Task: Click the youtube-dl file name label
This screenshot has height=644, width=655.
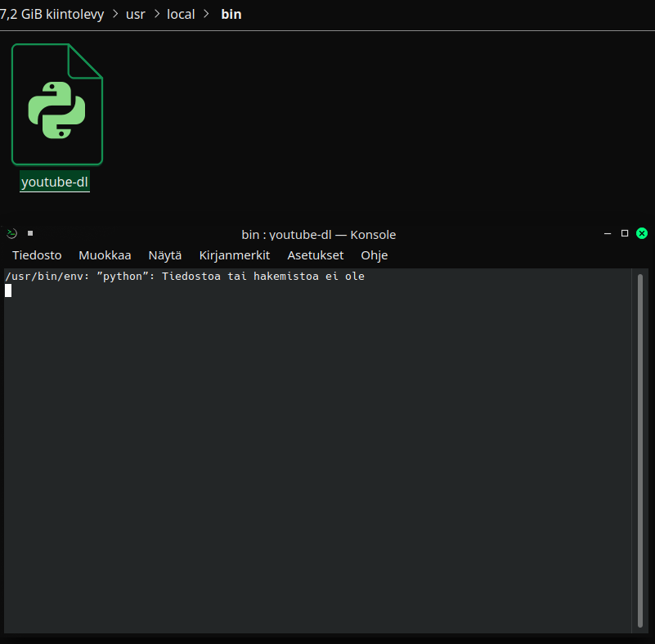Action: coord(55,182)
